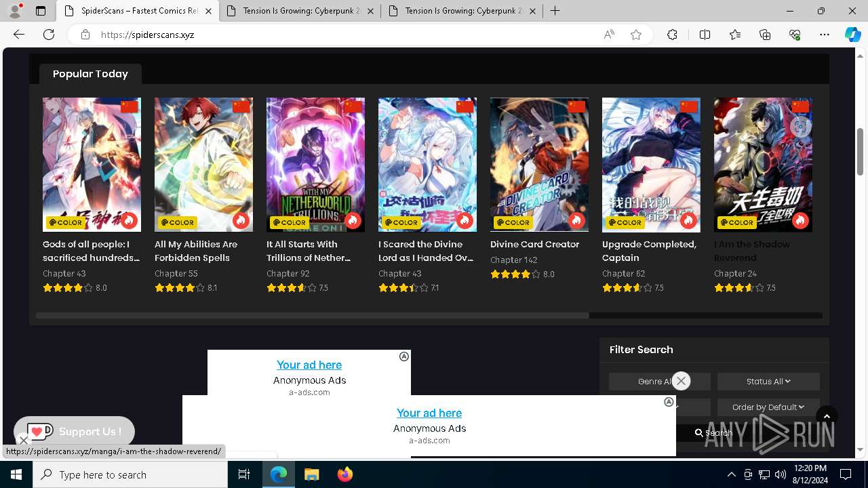Launch Firefox from the taskbar
Image resolution: width=868 pixels, height=488 pixels.
345,474
